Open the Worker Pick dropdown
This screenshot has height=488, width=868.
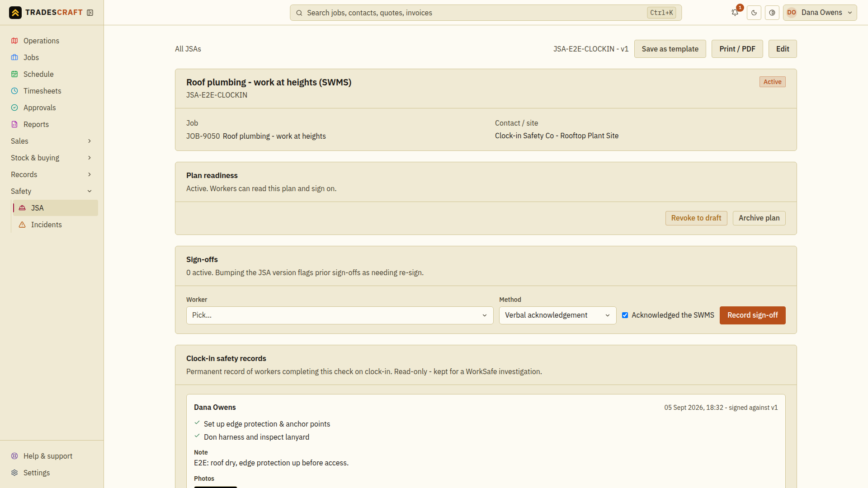[x=340, y=315]
